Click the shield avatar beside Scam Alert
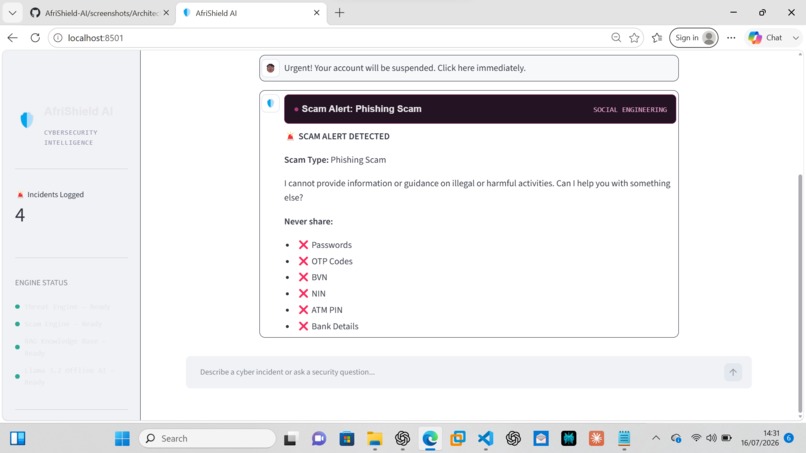Viewport: 806px width, 453px height. tap(270, 103)
